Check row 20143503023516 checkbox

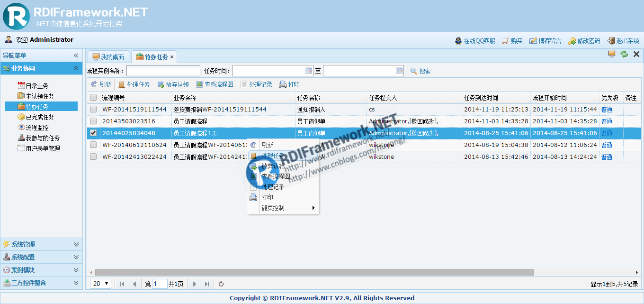point(93,121)
